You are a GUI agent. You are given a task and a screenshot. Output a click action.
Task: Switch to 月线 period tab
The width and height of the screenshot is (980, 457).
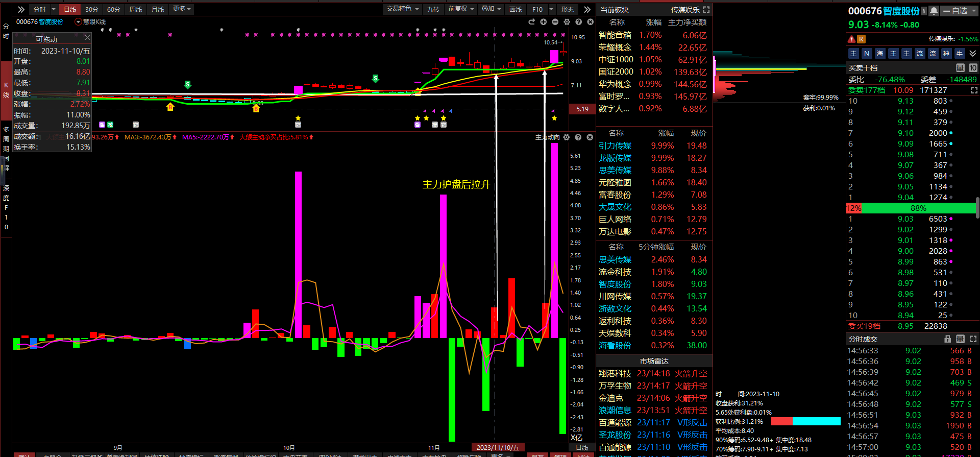coord(158,9)
